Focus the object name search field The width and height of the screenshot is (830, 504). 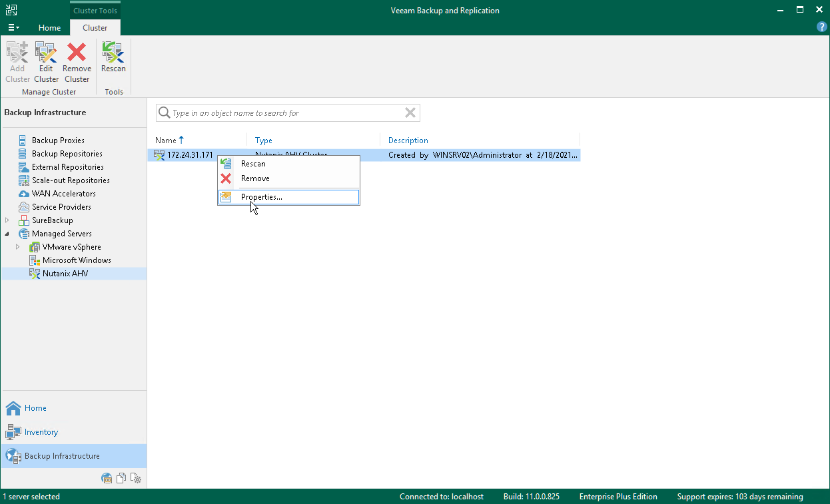[x=287, y=113]
